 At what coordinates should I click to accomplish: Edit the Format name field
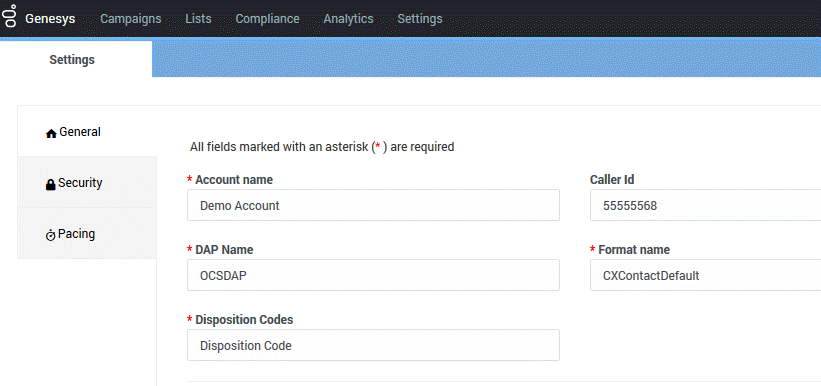(705, 275)
